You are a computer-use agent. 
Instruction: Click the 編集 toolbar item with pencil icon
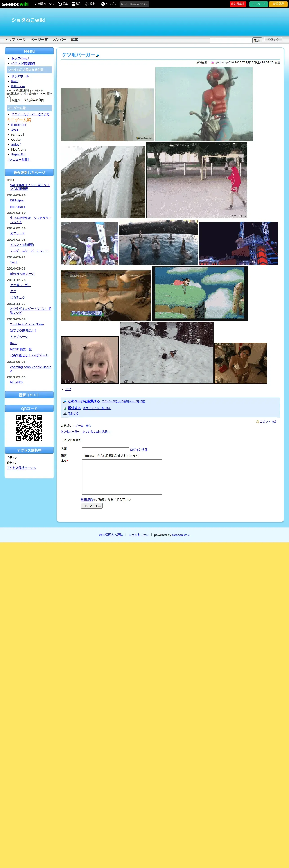coord(63,4)
